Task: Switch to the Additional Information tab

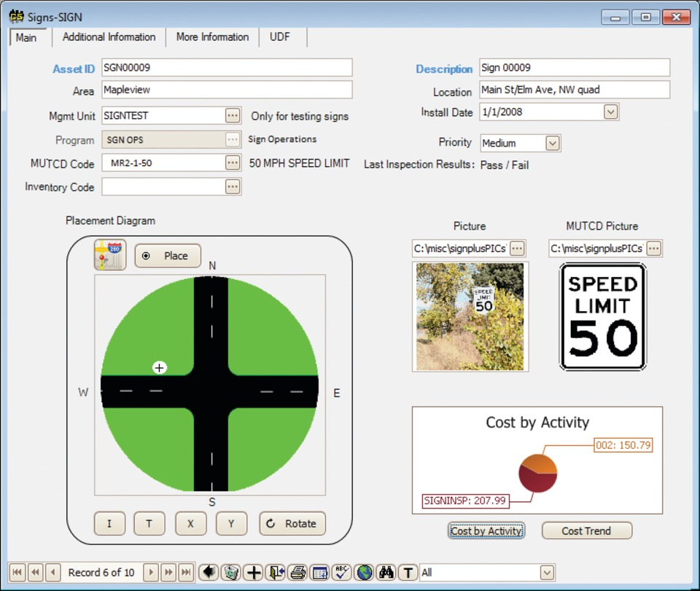Action: 108,37
